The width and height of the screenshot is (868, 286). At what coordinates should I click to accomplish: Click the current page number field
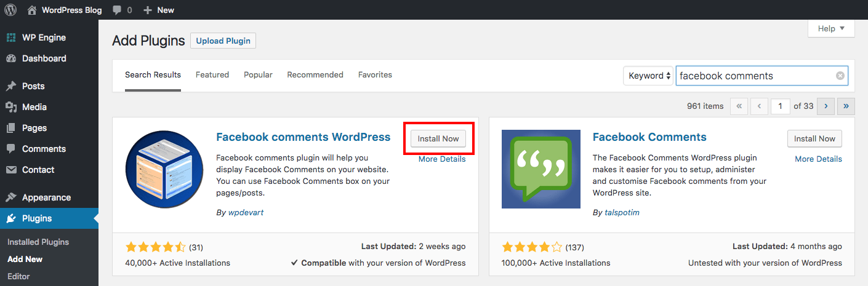[x=781, y=106]
